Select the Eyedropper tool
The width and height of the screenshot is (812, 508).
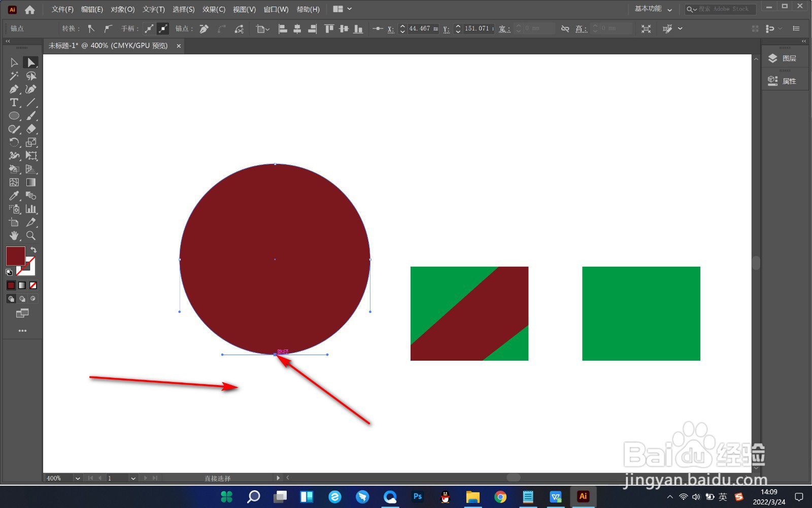pos(14,196)
